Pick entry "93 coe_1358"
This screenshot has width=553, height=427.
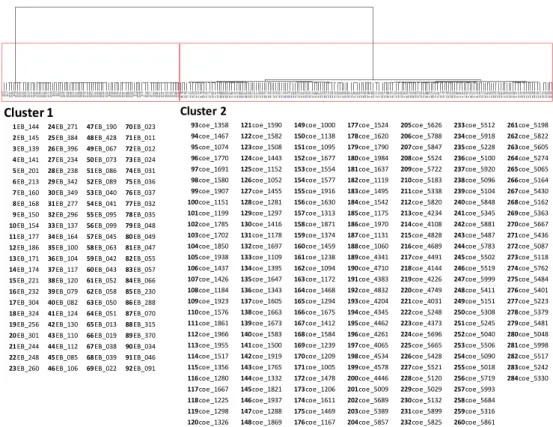tap(209, 125)
